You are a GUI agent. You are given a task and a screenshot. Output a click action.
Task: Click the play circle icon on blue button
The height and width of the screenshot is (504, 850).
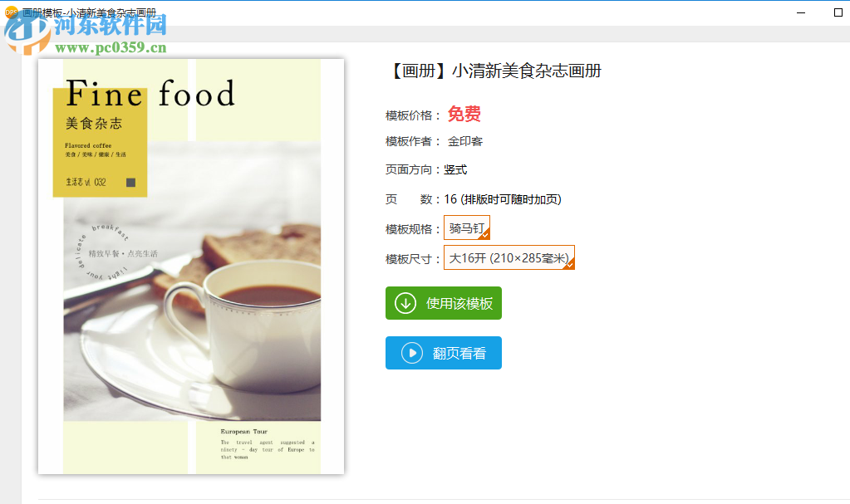tap(412, 354)
